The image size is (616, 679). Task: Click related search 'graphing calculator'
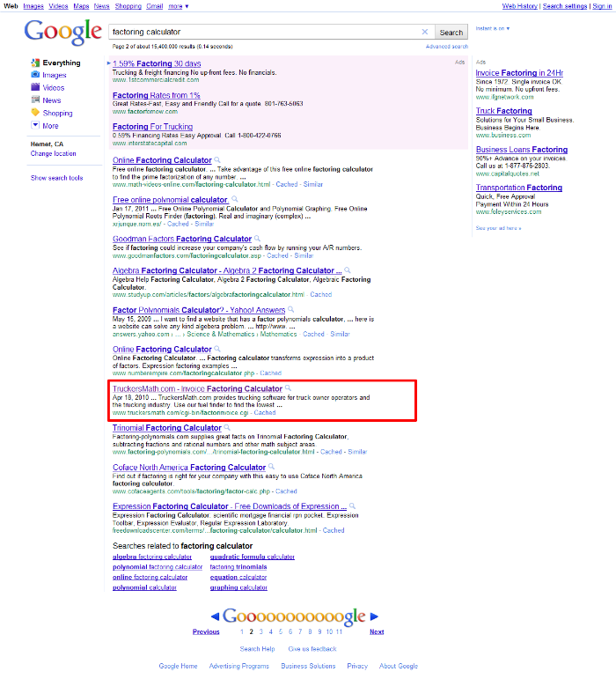coord(238,587)
